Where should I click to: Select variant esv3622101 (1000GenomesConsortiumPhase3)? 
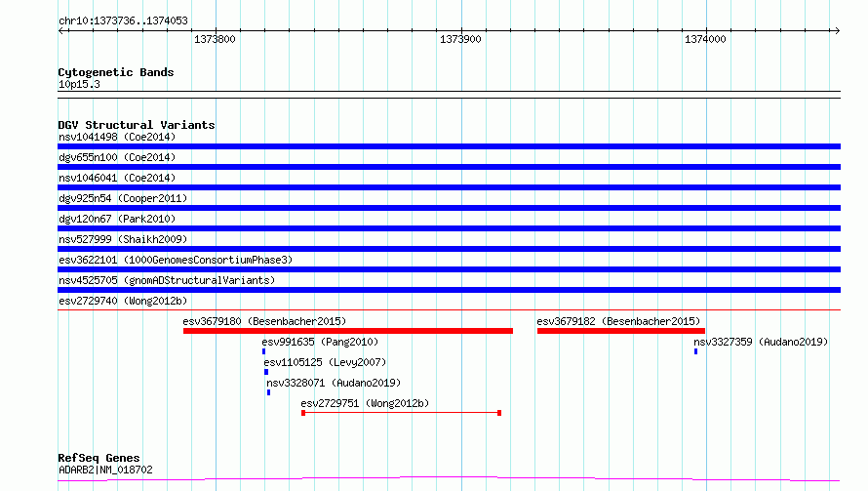point(176,260)
